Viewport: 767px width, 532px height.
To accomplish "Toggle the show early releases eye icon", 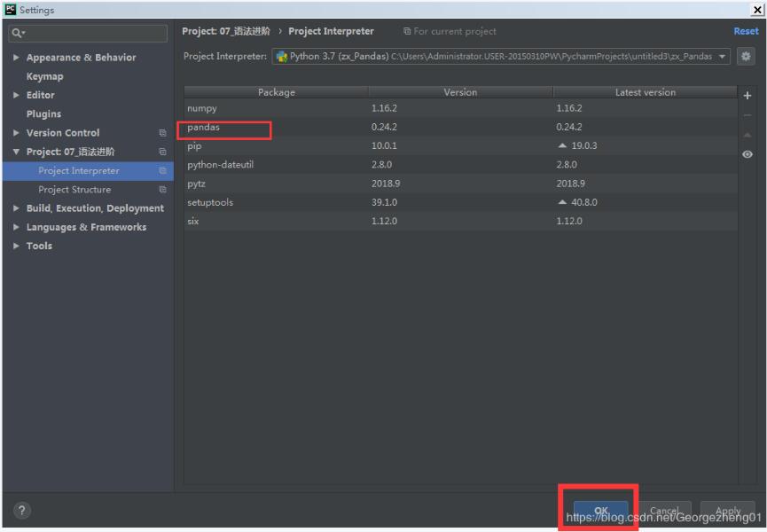I will (x=747, y=154).
